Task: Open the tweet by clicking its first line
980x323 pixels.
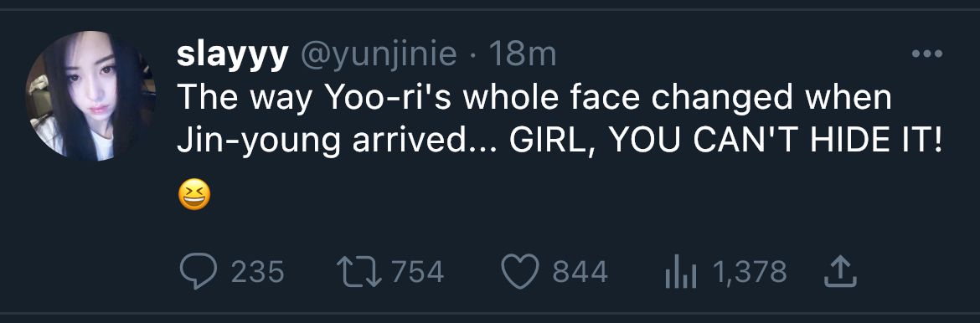Action: [x=534, y=99]
